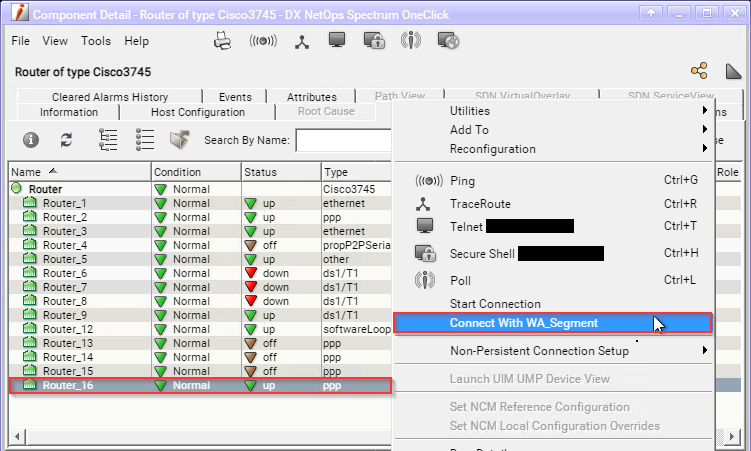Click the information icon beside refresh
751x451 pixels.
click(31, 140)
